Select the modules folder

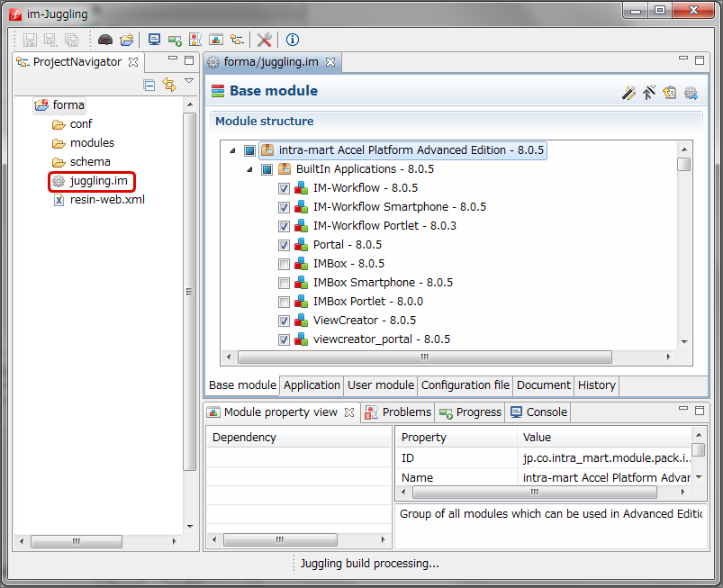[84, 143]
